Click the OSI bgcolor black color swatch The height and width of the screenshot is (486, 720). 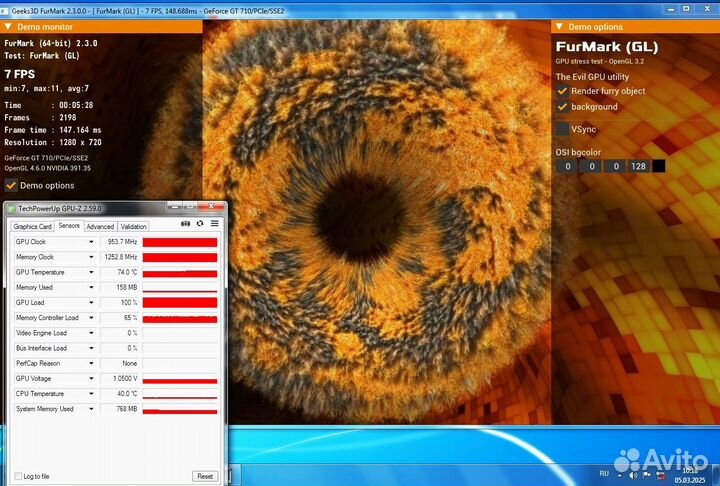click(658, 166)
